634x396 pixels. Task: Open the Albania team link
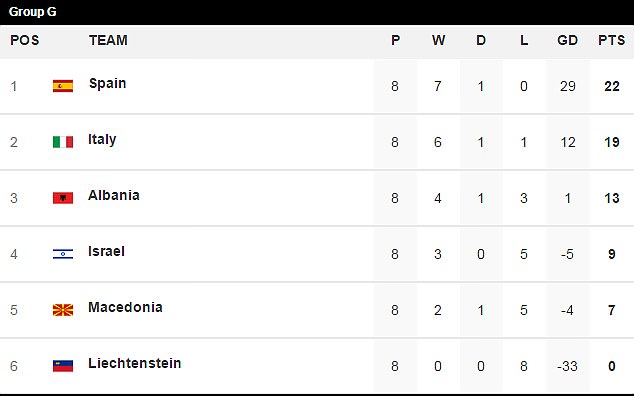pos(114,195)
